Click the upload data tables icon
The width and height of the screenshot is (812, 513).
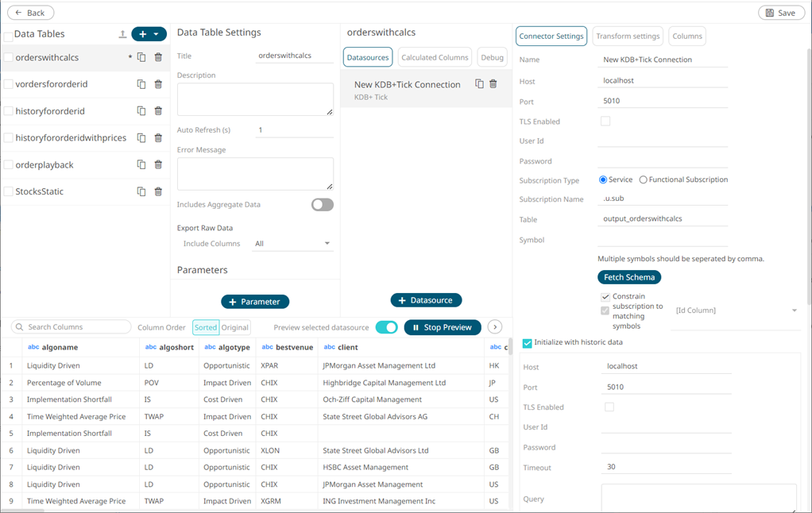(122, 34)
